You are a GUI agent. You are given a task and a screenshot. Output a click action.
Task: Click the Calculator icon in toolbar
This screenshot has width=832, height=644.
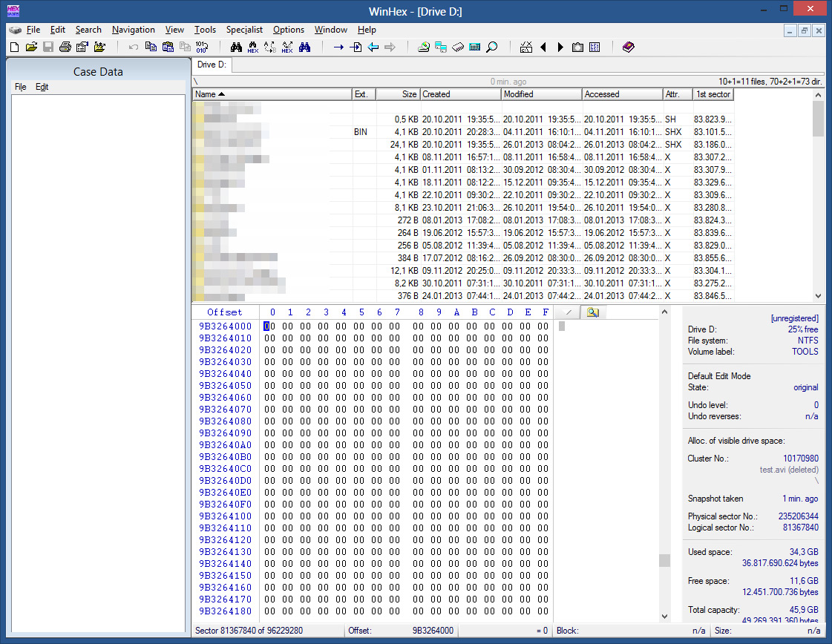[475, 47]
